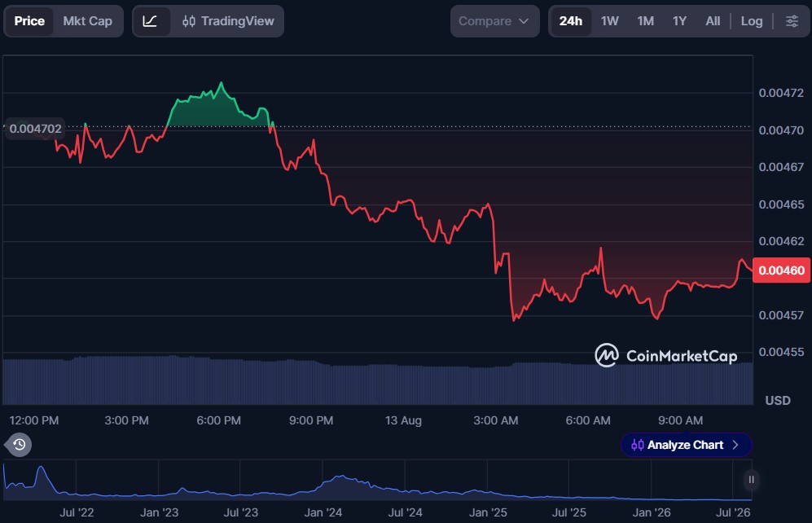Viewport: 812px width, 523px height.
Task: Open the TradingView chart mode
Action: [228, 21]
